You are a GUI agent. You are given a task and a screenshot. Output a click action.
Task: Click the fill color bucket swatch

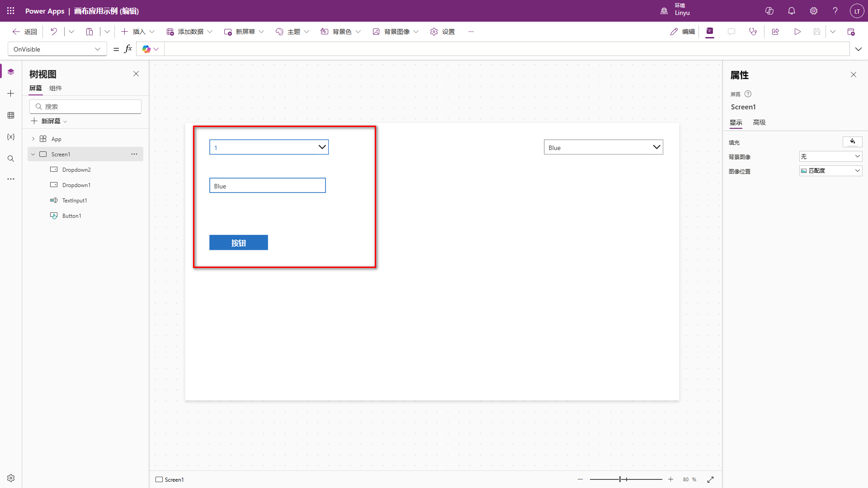[852, 142]
